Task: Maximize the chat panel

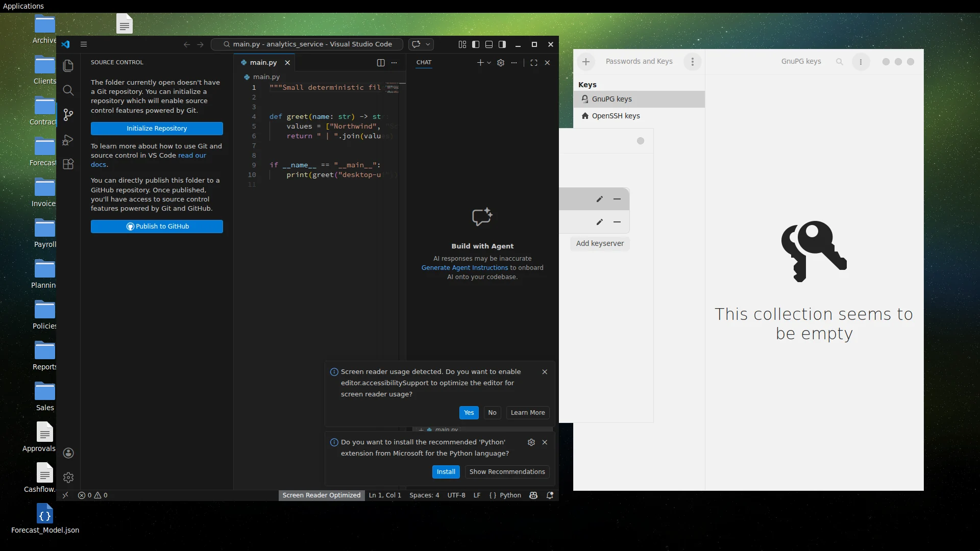Action: pyautogui.click(x=534, y=63)
